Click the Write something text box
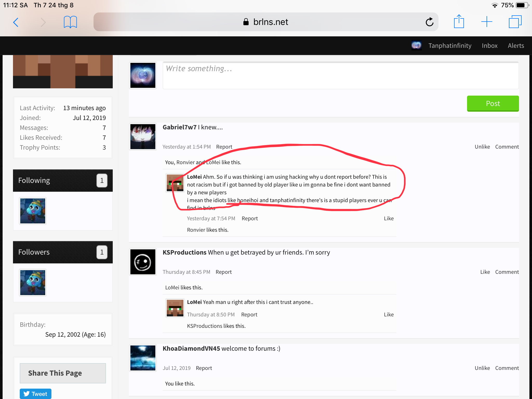Screen dimensions: 532x399 click(x=341, y=76)
